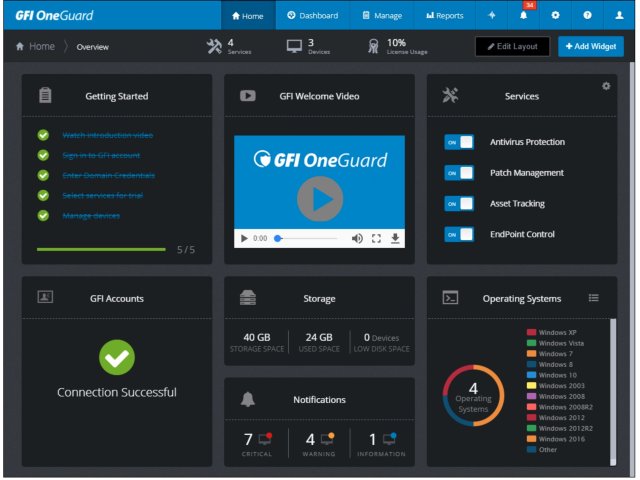This screenshot has height=480, width=640.
Task: Click the Devices monitor icon in header
Action: (x=294, y=46)
